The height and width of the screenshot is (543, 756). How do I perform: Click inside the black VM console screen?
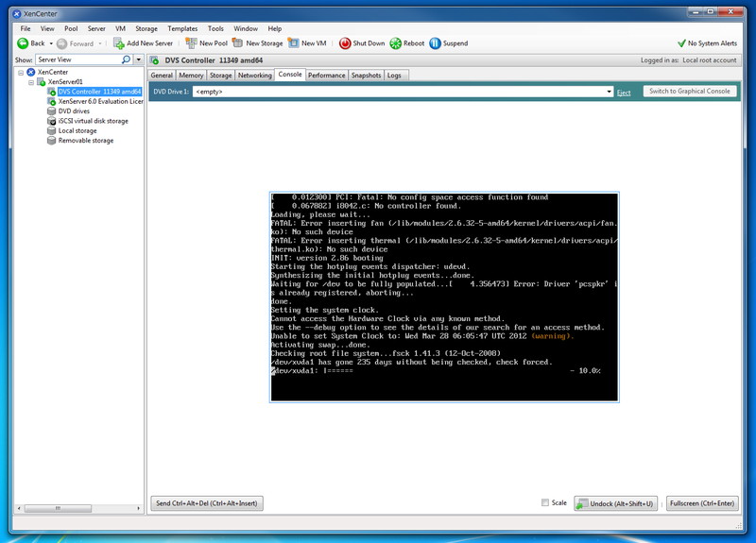pyautogui.click(x=444, y=297)
